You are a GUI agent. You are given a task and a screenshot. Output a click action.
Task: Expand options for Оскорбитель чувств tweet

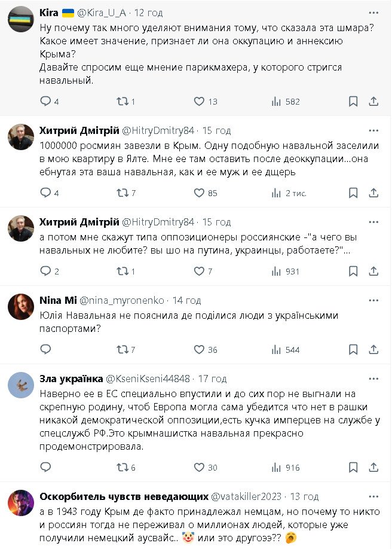(x=374, y=496)
